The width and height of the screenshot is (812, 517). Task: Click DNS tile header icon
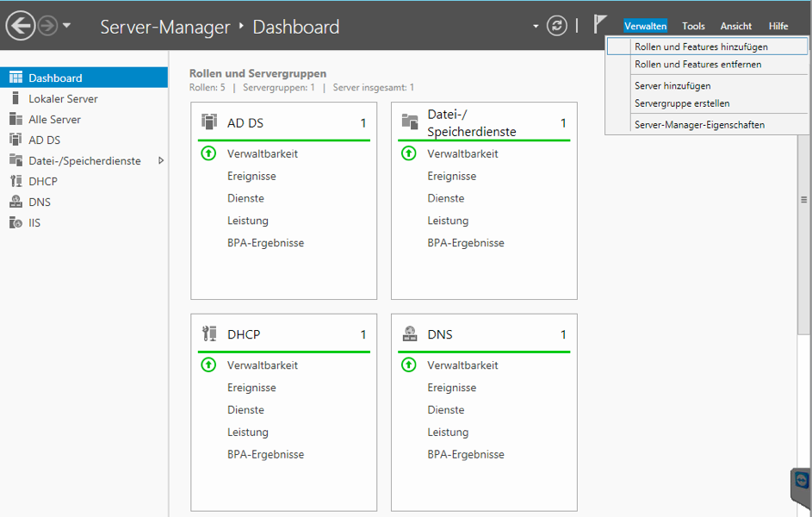(x=410, y=333)
